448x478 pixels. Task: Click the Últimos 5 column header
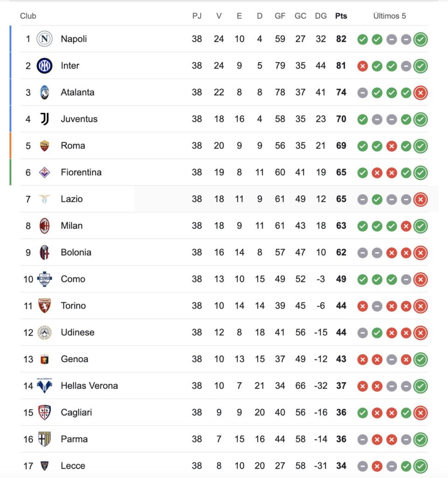(x=390, y=16)
